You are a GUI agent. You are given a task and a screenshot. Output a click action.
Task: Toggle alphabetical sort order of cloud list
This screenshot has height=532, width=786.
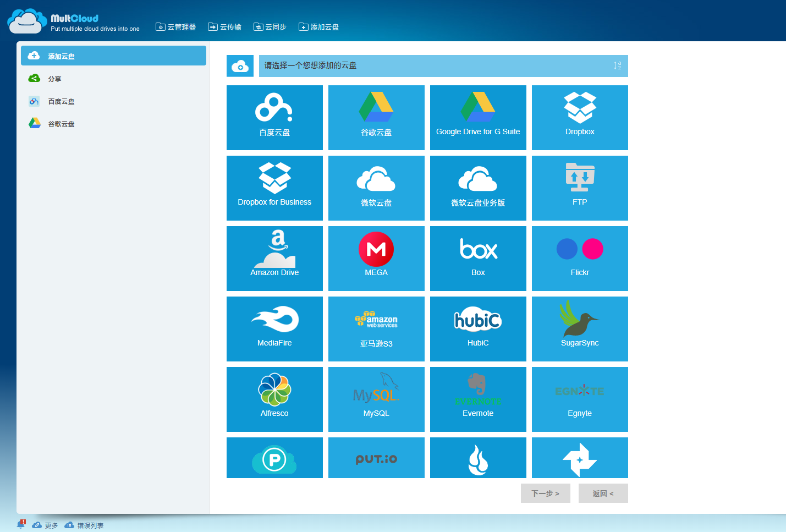click(617, 65)
